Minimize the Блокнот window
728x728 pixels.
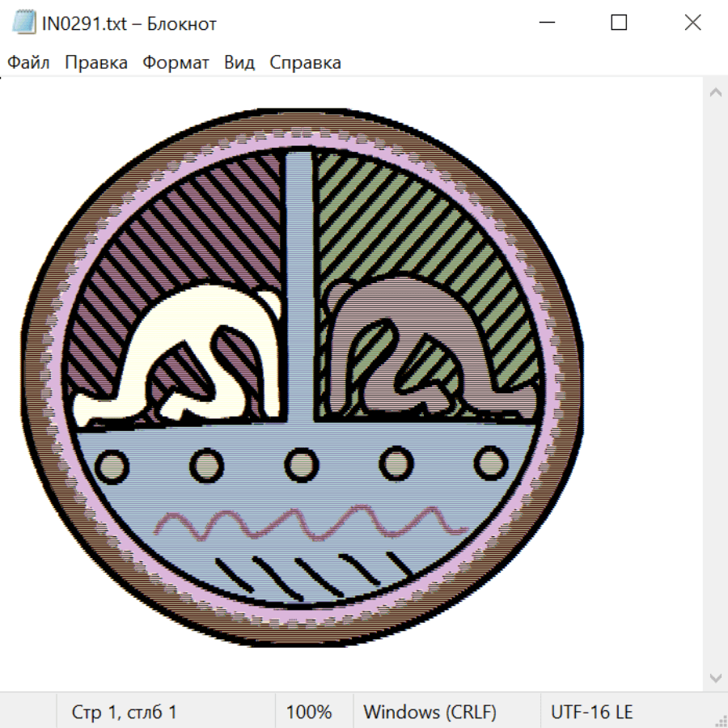546,23
